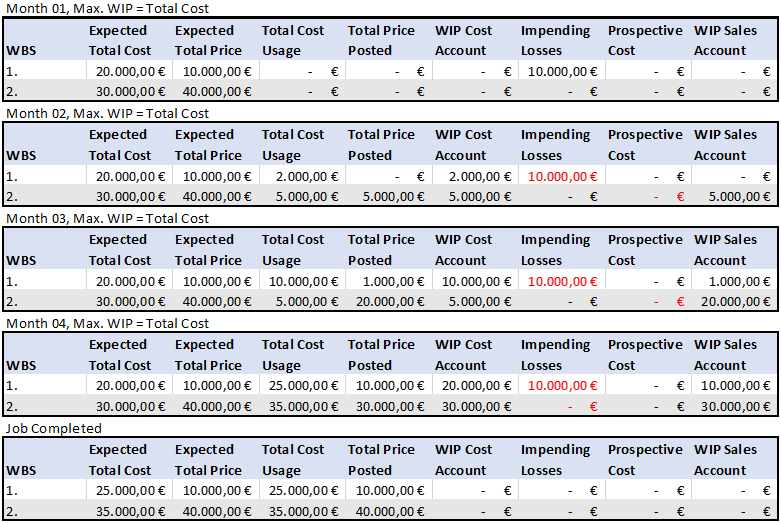This screenshot has height=523, width=781.
Task: Select Month 03 Total Price Posted 20.000,00 € cell
Action: click(386, 301)
